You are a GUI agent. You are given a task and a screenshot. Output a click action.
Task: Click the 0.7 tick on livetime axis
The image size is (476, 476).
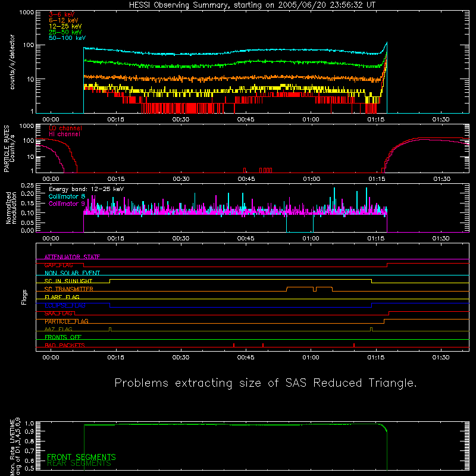(29, 451)
